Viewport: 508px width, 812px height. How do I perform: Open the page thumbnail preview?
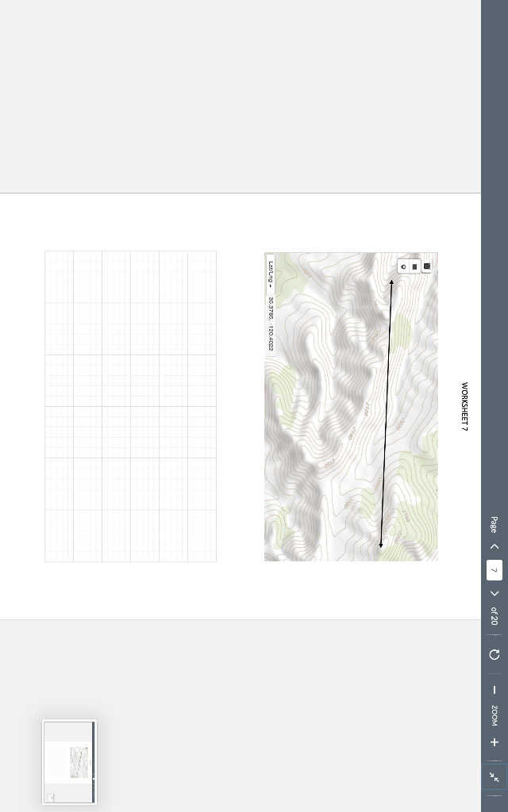click(x=70, y=762)
